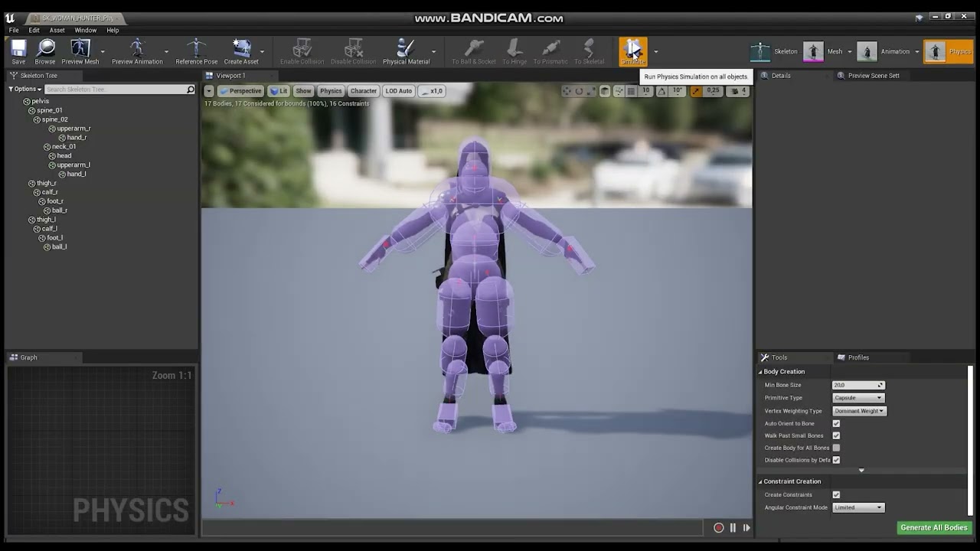Convert constraint To Skeletal
The width and height of the screenshot is (980, 551).
(x=589, y=52)
